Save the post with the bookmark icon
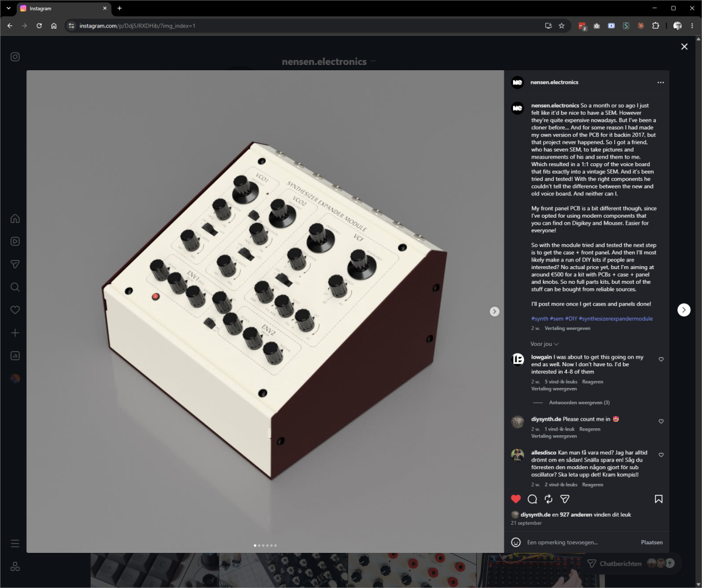The height and width of the screenshot is (588, 702). (659, 499)
